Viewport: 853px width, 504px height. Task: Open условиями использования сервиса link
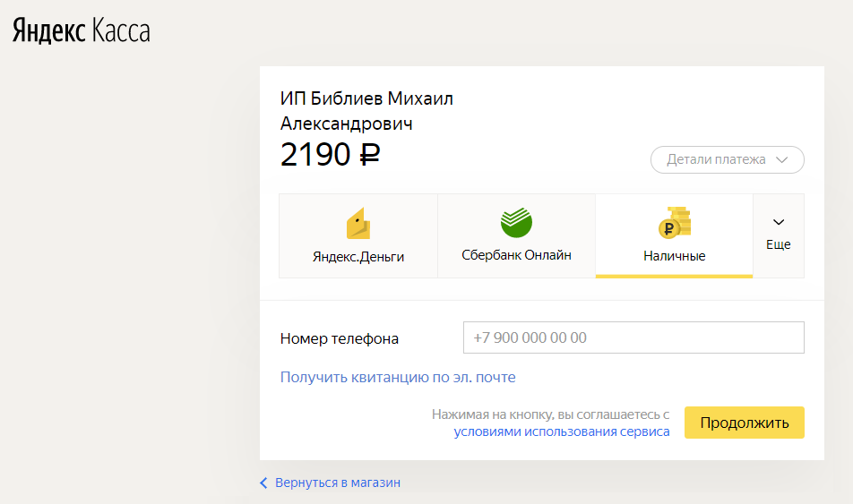tap(562, 431)
